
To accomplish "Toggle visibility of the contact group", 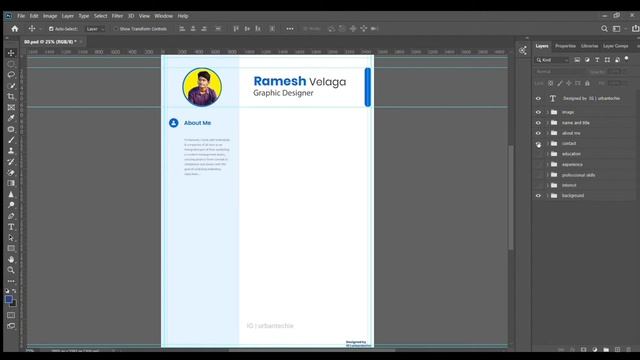I will [538, 144].
